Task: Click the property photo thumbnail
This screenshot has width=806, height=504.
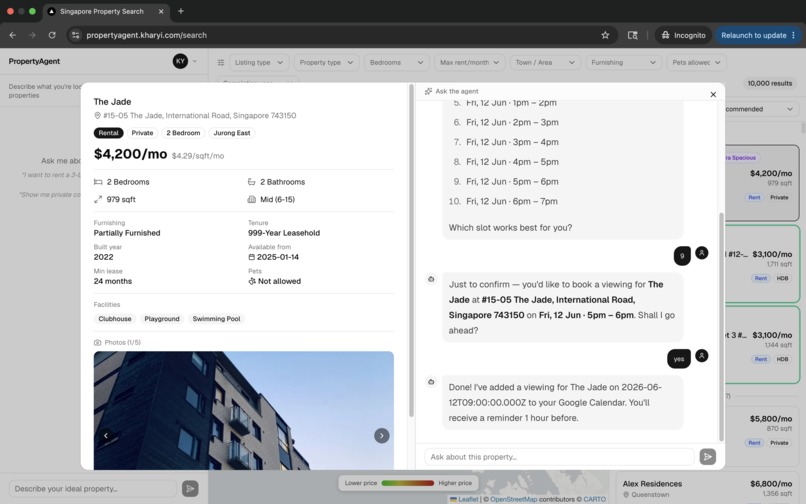Action: pos(244,410)
